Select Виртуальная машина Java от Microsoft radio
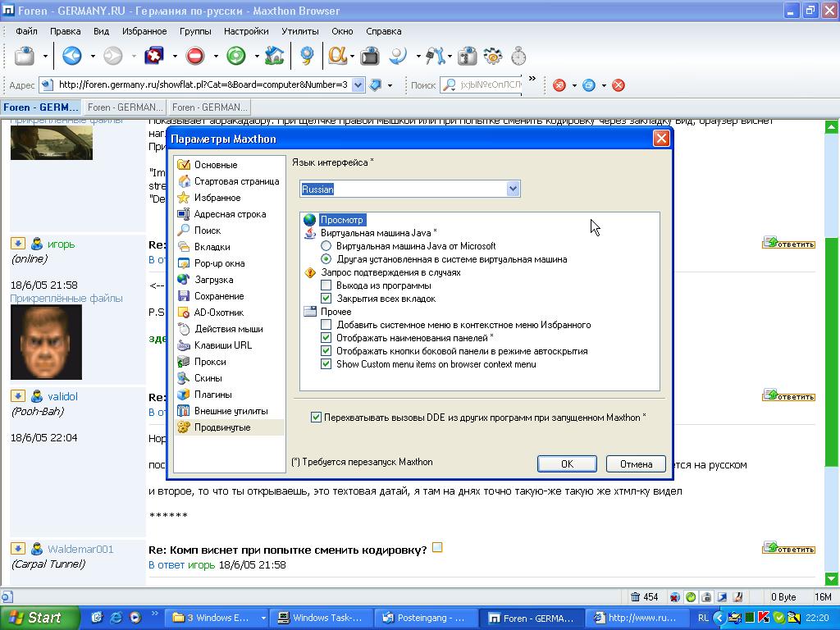840x630 pixels. (x=326, y=246)
